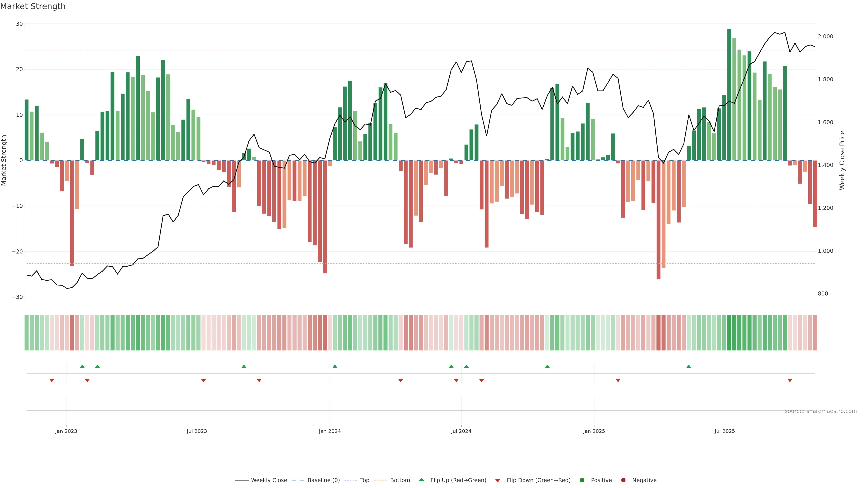This screenshot has width=868, height=488.
Task: Click the Negative red circle legend icon
Action: point(623,480)
